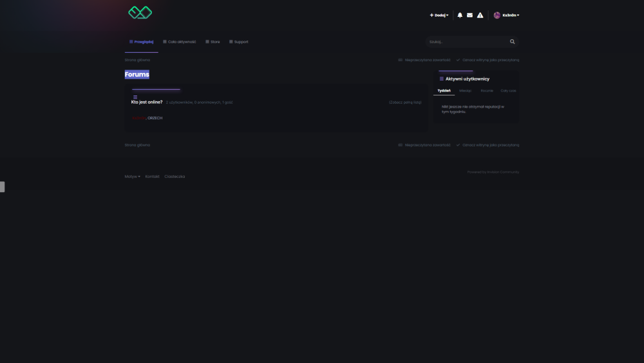
Task: Open Nieprzeczytana zawartość link below online box
Action: tap(424, 145)
